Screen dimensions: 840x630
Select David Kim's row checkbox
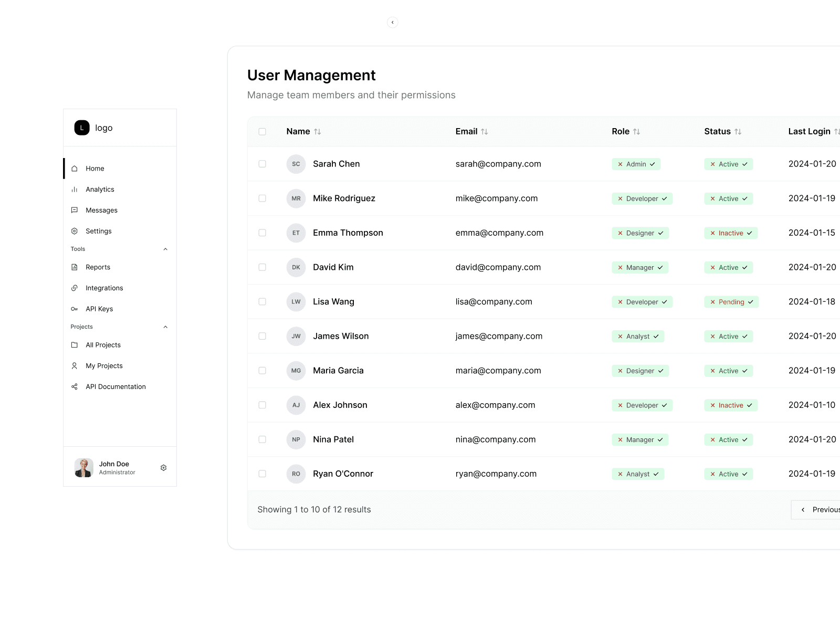[262, 267]
